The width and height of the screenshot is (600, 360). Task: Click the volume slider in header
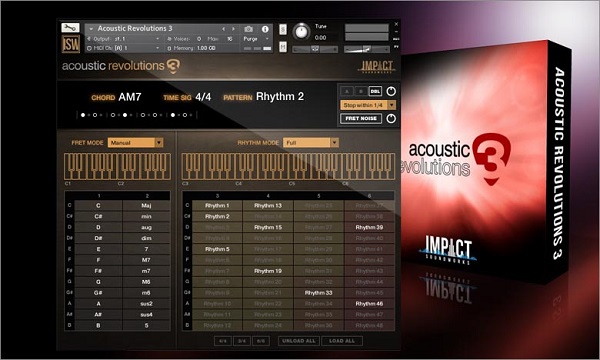click(367, 49)
